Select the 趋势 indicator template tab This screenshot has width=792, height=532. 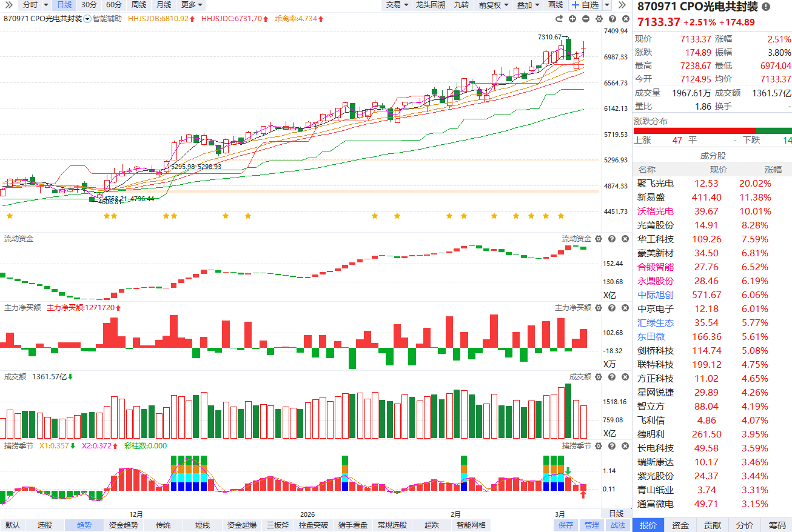84,525
